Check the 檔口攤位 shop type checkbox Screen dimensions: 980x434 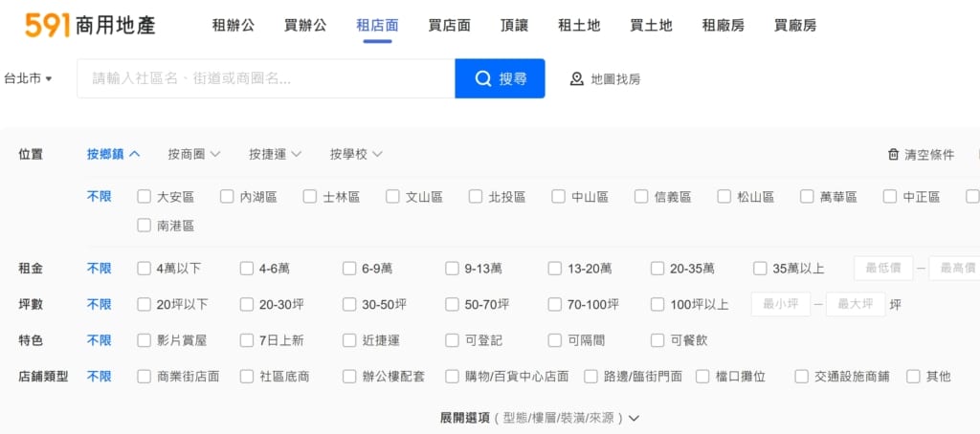[x=702, y=377]
